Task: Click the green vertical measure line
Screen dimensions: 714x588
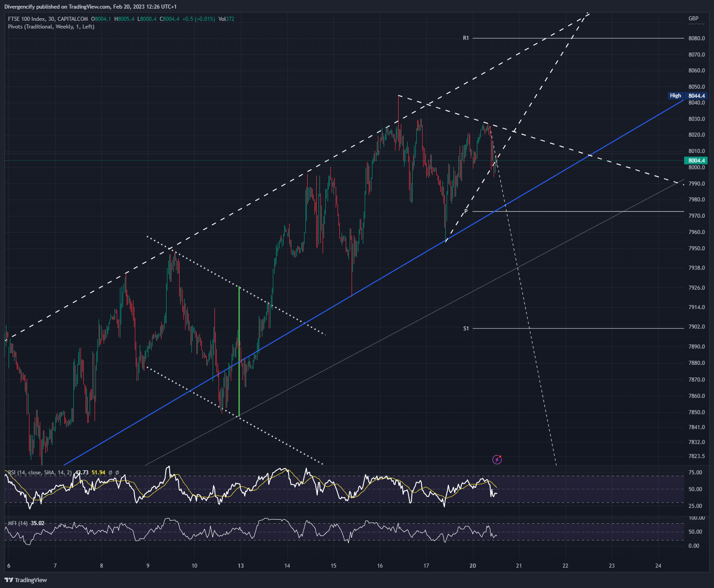Action: (x=239, y=351)
